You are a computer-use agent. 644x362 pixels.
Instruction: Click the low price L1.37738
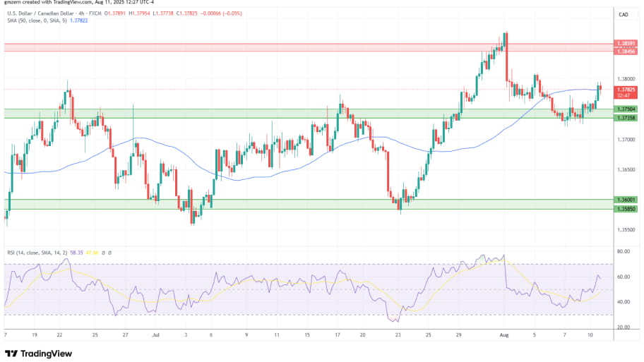(x=163, y=13)
